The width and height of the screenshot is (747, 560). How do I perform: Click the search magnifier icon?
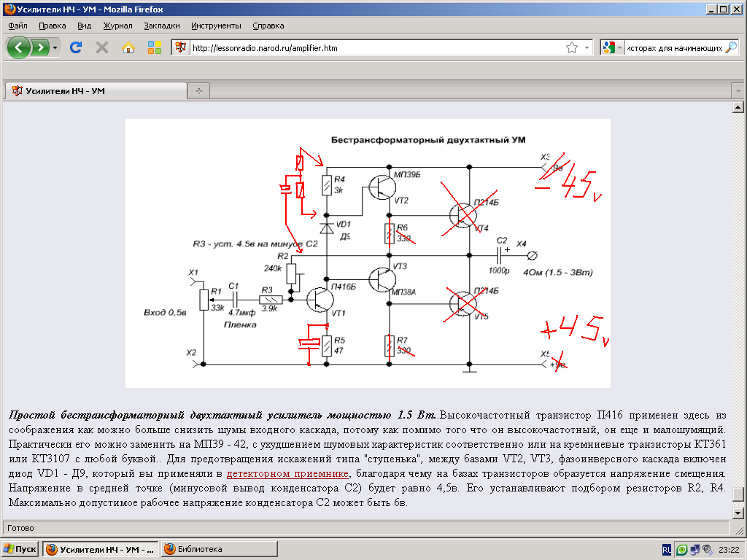pos(730,48)
